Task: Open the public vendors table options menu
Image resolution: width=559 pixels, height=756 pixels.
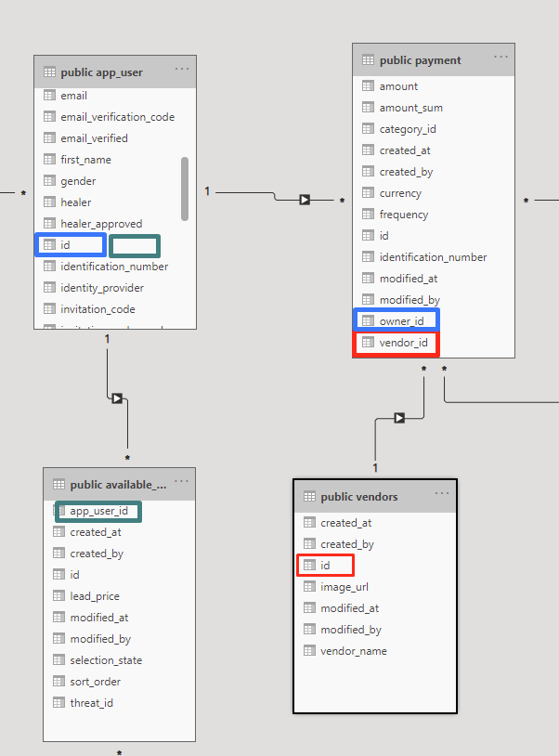Action: [442, 493]
